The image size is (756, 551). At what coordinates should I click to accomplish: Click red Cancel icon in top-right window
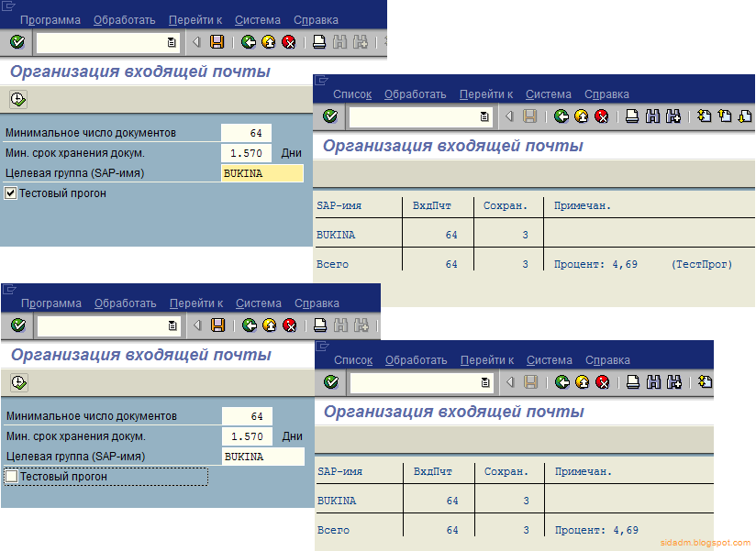[x=602, y=116]
